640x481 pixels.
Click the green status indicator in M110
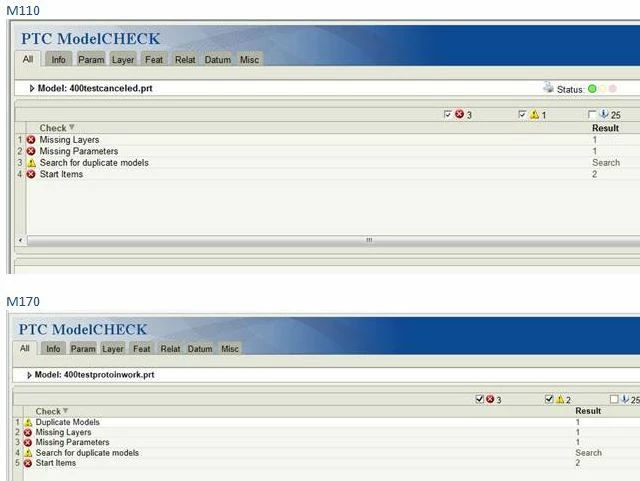point(592,89)
